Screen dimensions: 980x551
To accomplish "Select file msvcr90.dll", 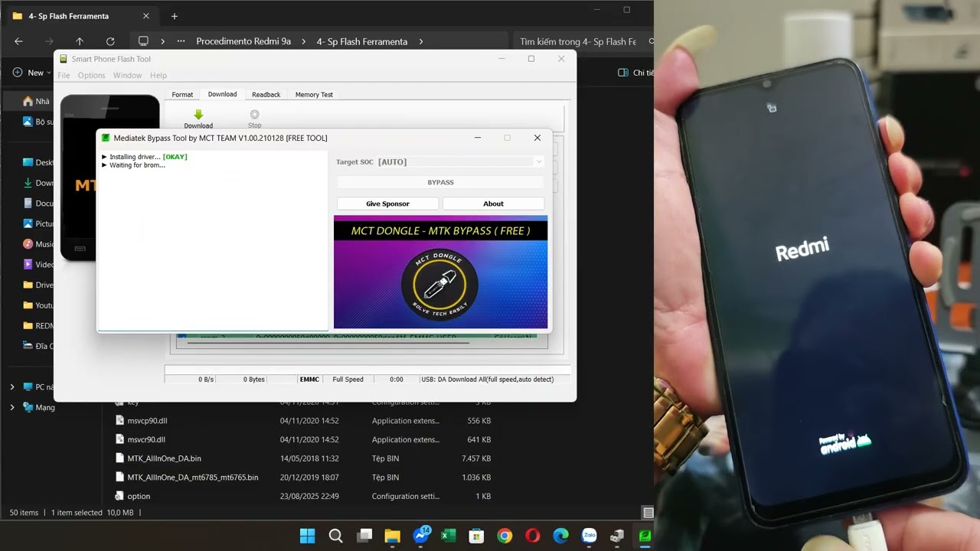I will (x=146, y=439).
